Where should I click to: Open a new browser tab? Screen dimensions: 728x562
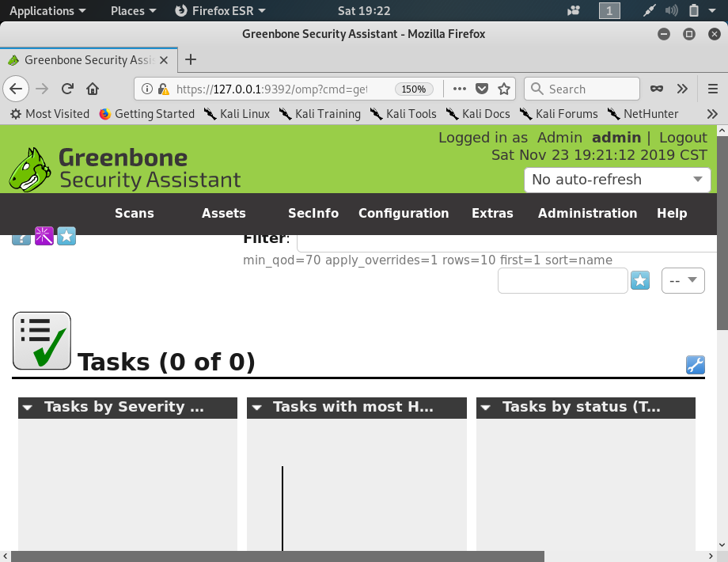click(x=191, y=59)
